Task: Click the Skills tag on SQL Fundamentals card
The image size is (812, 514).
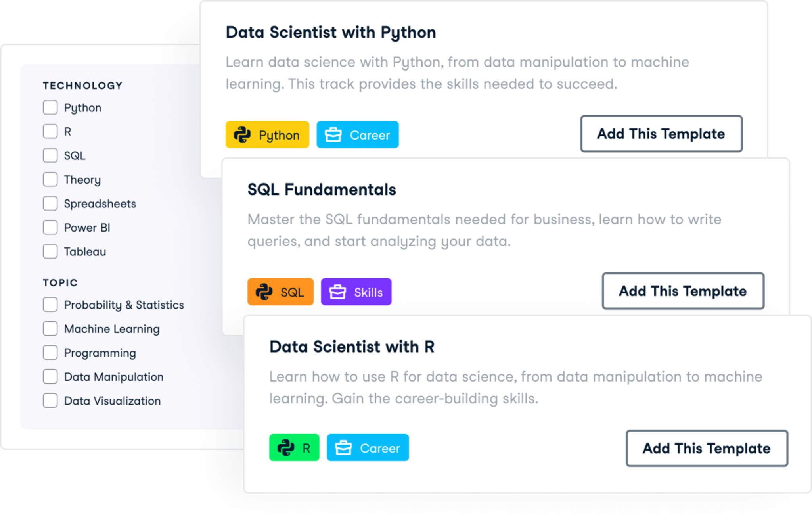Action: click(x=356, y=292)
